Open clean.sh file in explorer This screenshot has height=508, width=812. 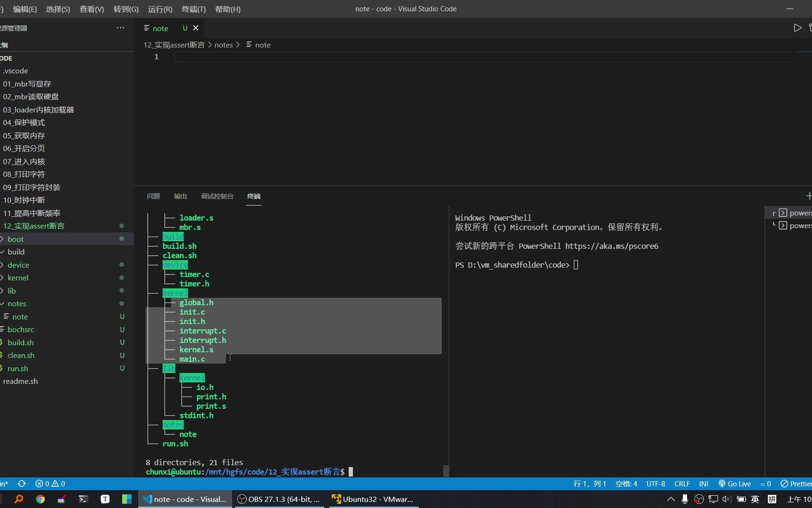67,355
